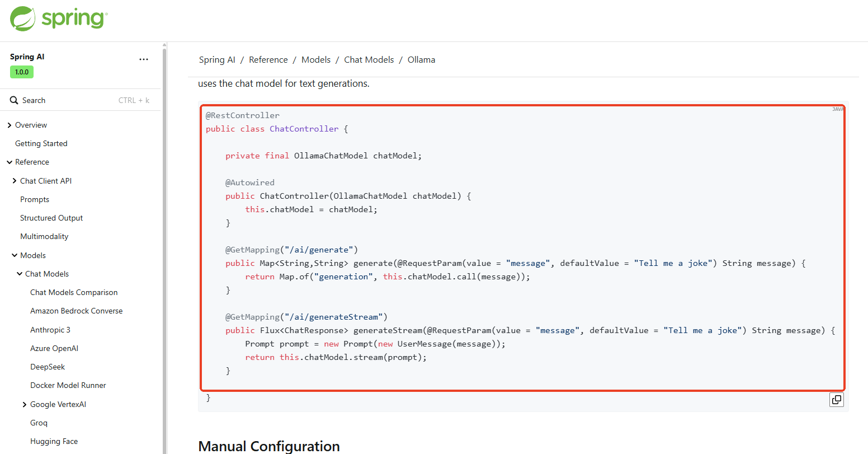This screenshot has height=454, width=868.
Task: Click the Spring AI sidebar title
Action: [x=27, y=57]
